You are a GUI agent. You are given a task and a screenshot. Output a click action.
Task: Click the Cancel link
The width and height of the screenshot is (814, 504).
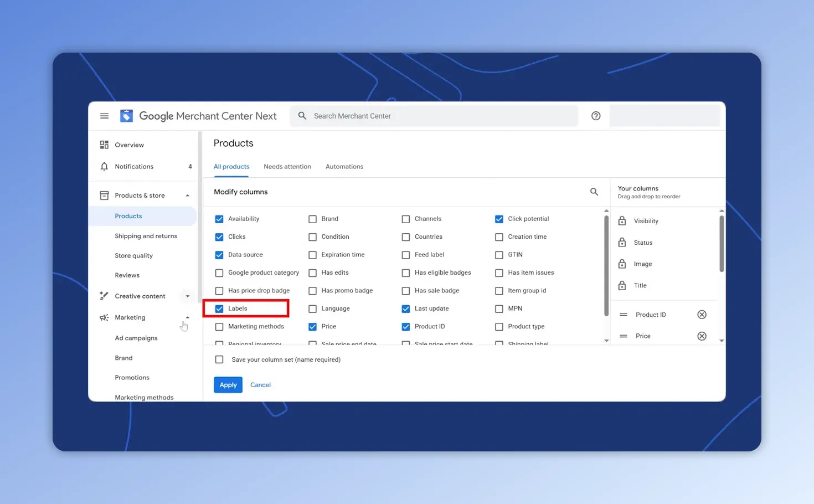260,385
